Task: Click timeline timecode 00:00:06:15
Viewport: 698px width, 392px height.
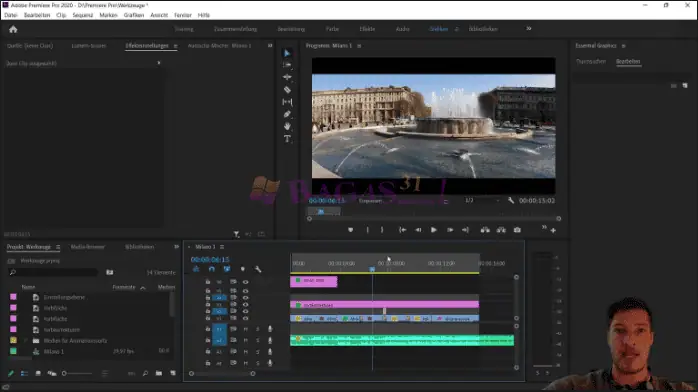Action: coord(210,259)
